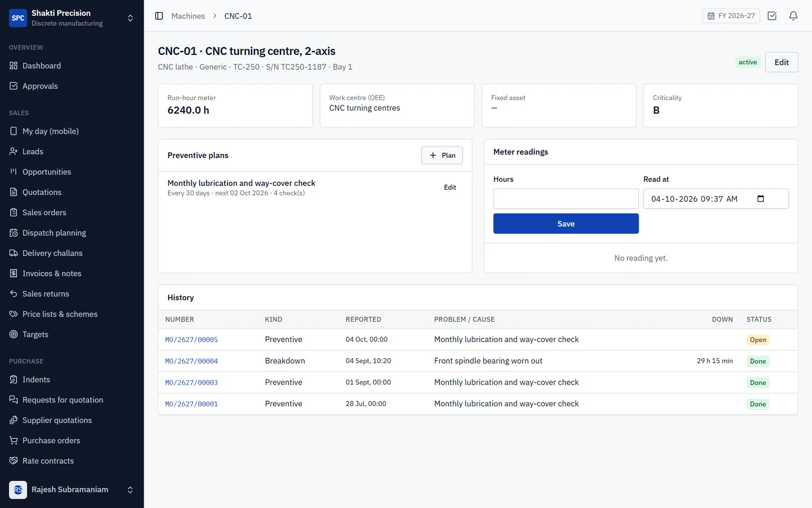812x508 pixels.
Task: Open maintenance order MO/2627/00005
Action: (x=191, y=340)
